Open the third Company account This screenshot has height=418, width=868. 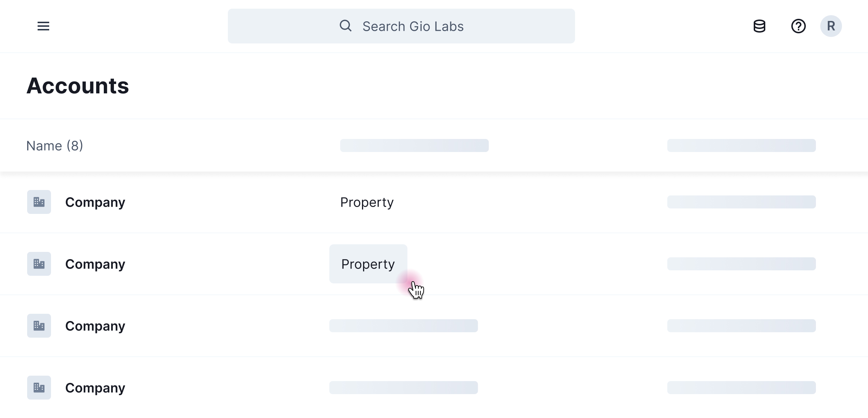point(95,326)
